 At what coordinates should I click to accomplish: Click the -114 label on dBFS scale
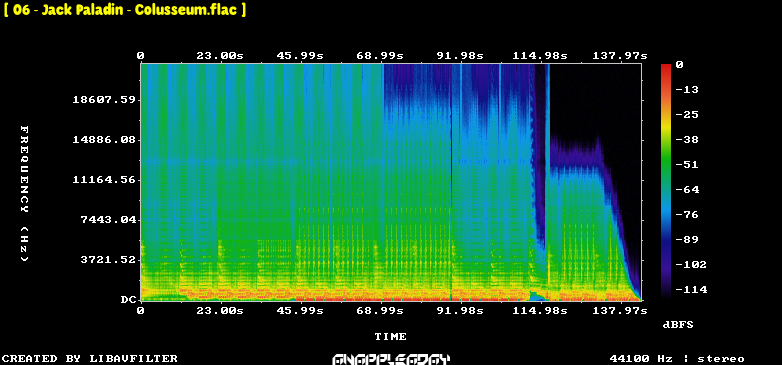tap(691, 289)
